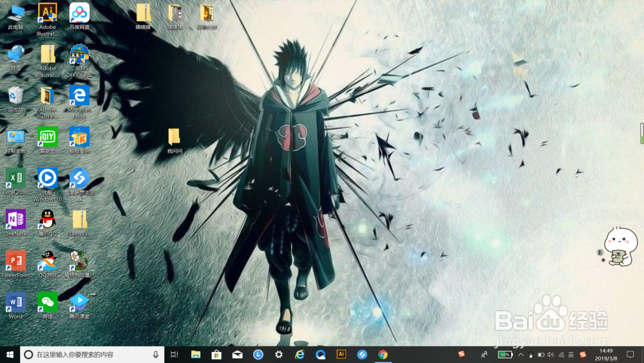The image size is (644, 363).
Task: Open Settings gear from the taskbar
Action: tap(279, 355)
